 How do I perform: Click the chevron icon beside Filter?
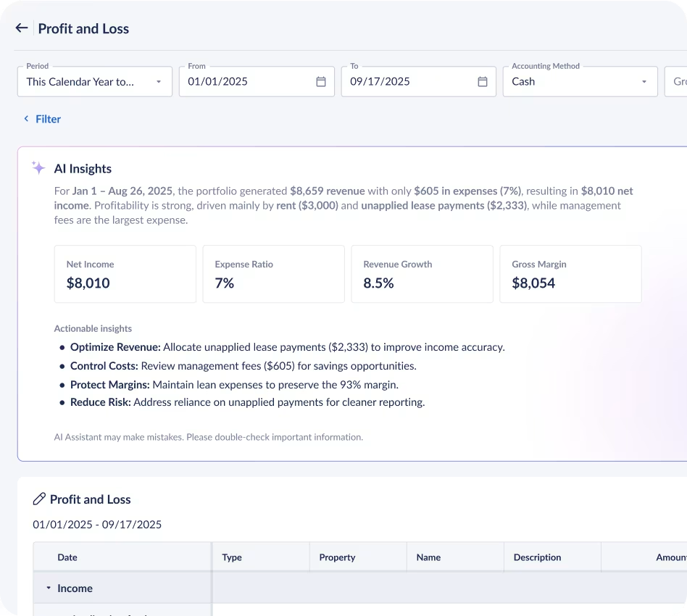click(x=26, y=118)
